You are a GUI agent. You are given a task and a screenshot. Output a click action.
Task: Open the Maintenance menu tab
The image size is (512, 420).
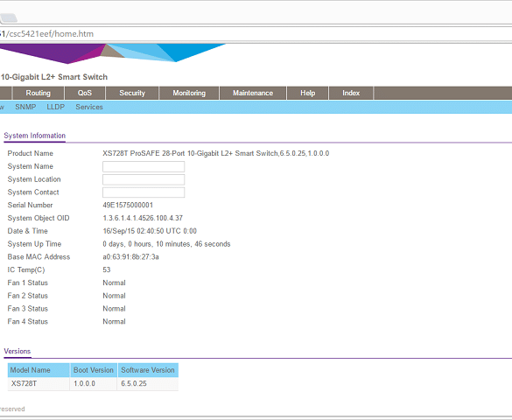253,93
